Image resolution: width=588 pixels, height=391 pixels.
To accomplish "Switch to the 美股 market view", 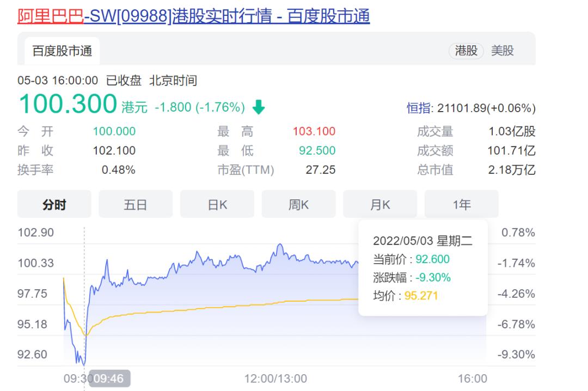I will pyautogui.click(x=504, y=50).
